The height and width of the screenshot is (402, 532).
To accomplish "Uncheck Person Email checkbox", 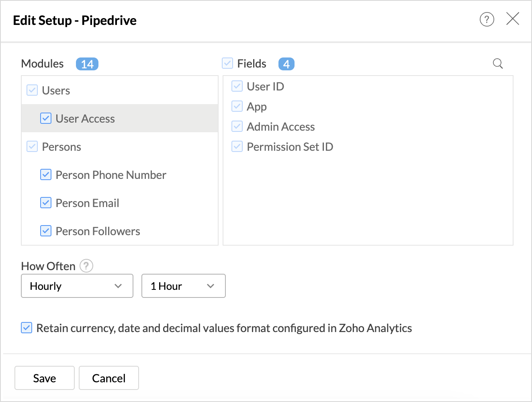I will click(x=46, y=203).
